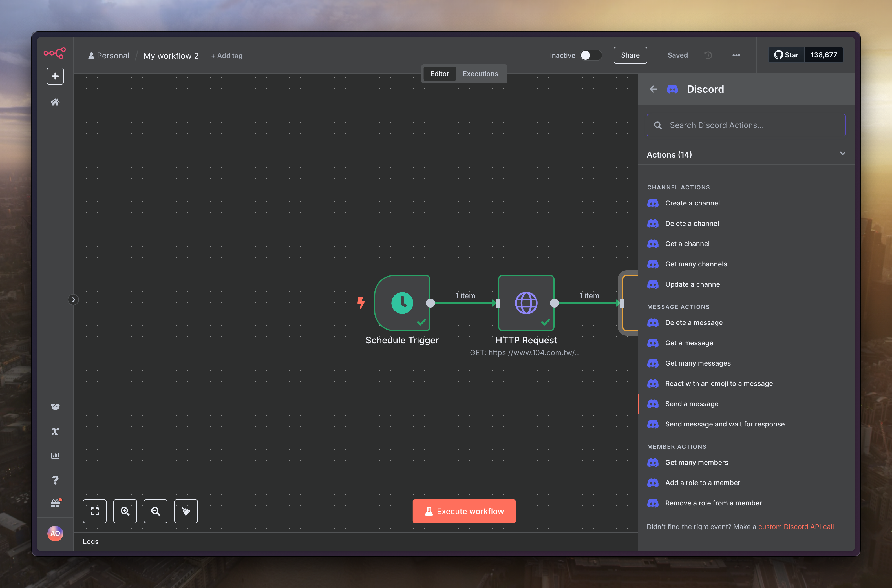
Task: Expand the left sidebar with chevron
Action: coord(74,300)
